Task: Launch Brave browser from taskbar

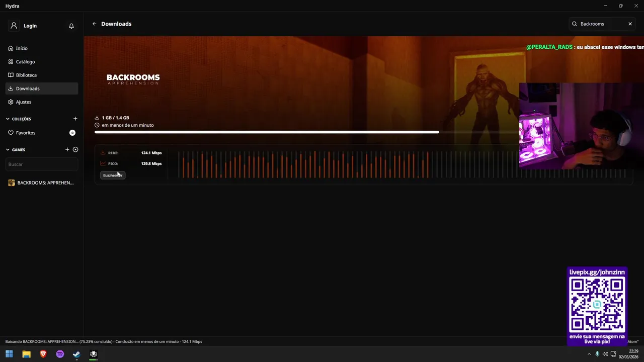Action: [43, 354]
